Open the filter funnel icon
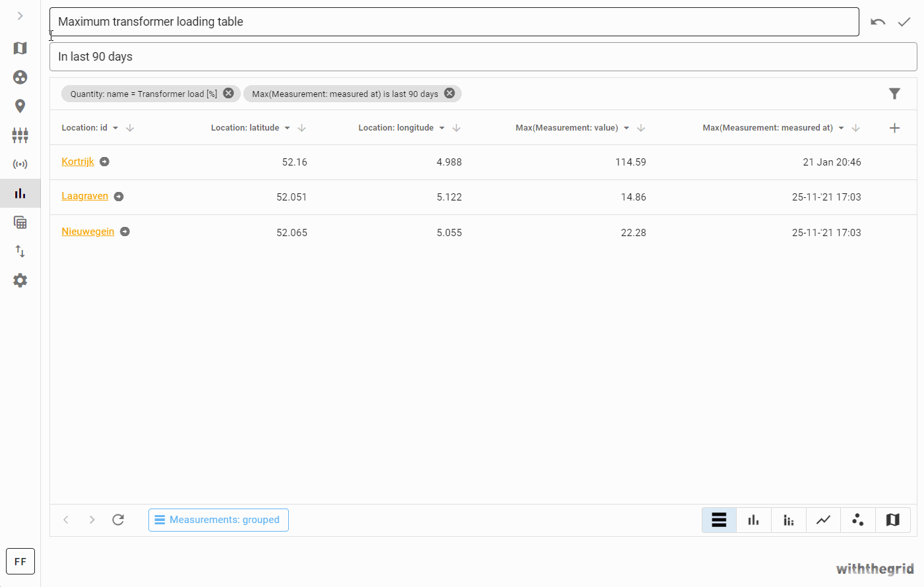Viewport: 924px width, 587px height. point(894,94)
